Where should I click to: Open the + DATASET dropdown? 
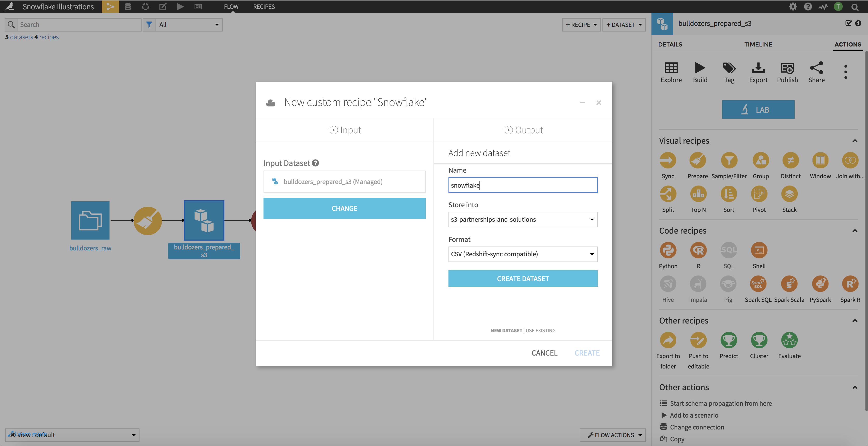click(x=624, y=25)
